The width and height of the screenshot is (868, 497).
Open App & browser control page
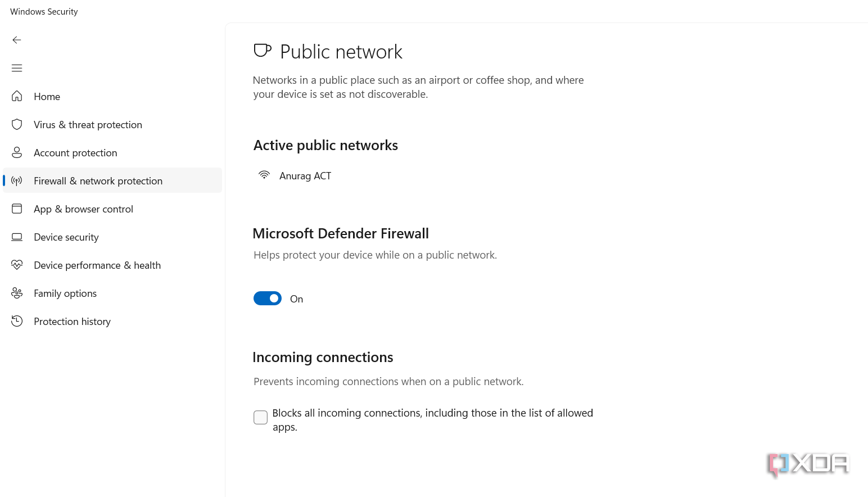point(112,209)
